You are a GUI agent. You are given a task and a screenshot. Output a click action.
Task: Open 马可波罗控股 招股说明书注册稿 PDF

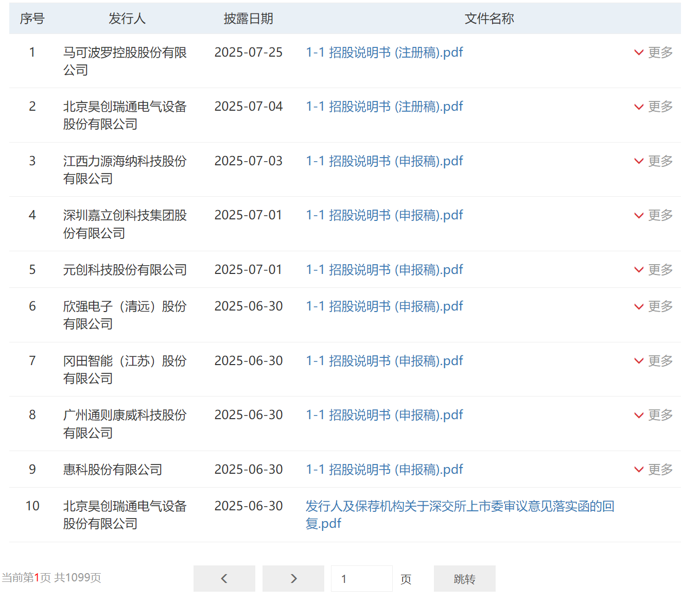[x=384, y=52]
